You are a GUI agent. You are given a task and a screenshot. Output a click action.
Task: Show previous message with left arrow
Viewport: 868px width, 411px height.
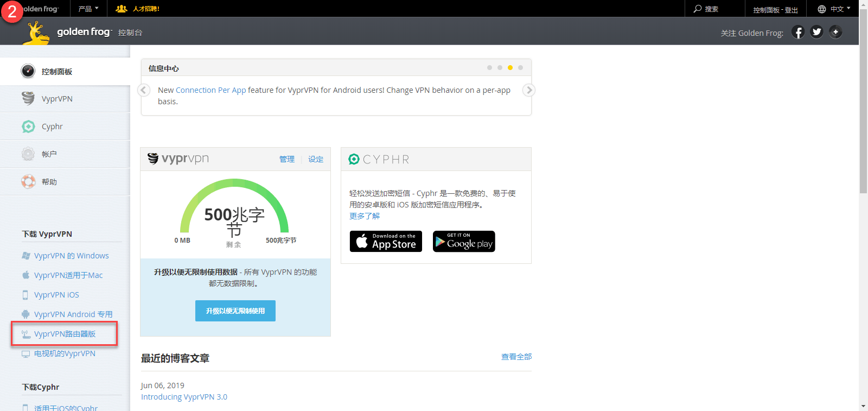(x=144, y=90)
